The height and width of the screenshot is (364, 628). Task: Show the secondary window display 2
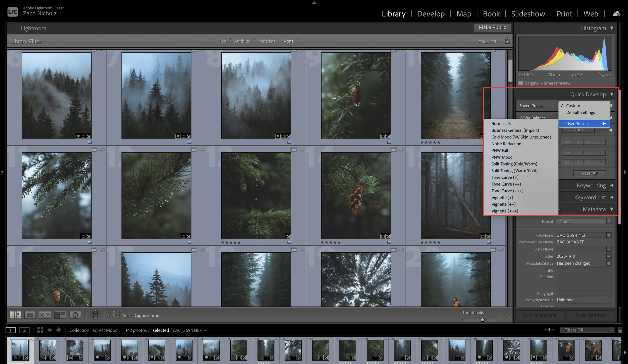point(24,330)
